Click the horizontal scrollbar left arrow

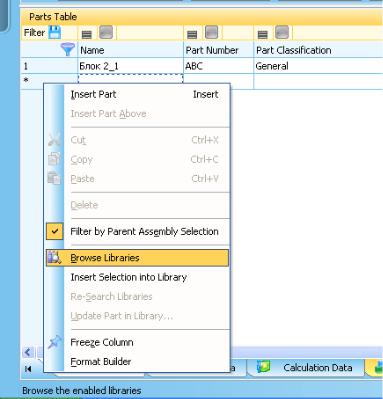coord(28,352)
